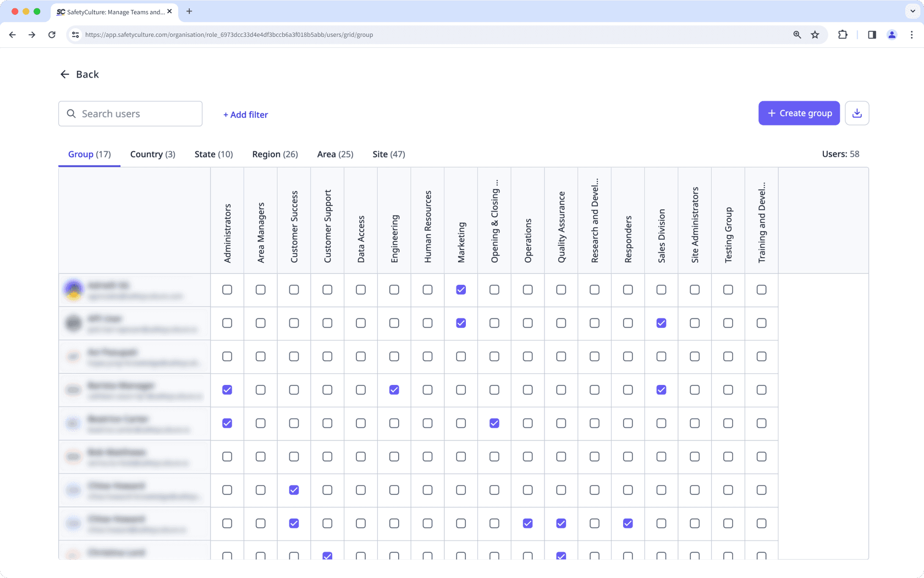Click the Add filter link
Viewport: 924px width, 578px height.
(x=245, y=114)
